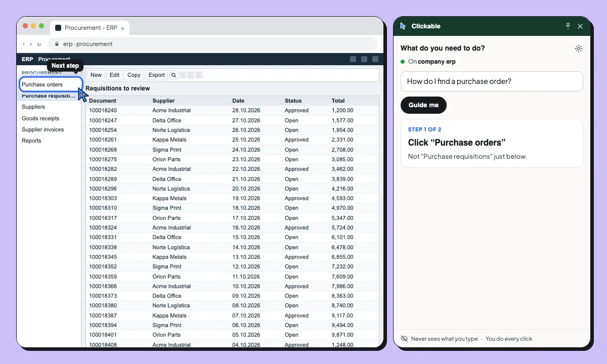Click the Guide me button
Viewport: 607px width, 364px height.
tap(423, 105)
